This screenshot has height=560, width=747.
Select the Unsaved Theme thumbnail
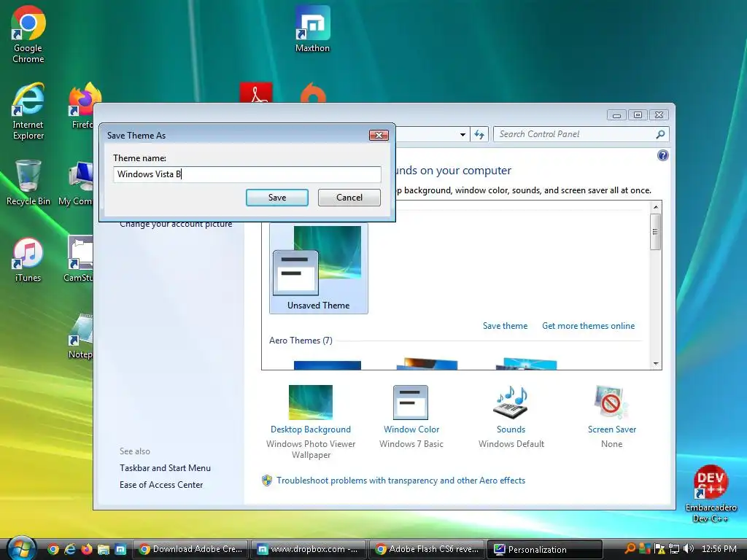(x=318, y=268)
